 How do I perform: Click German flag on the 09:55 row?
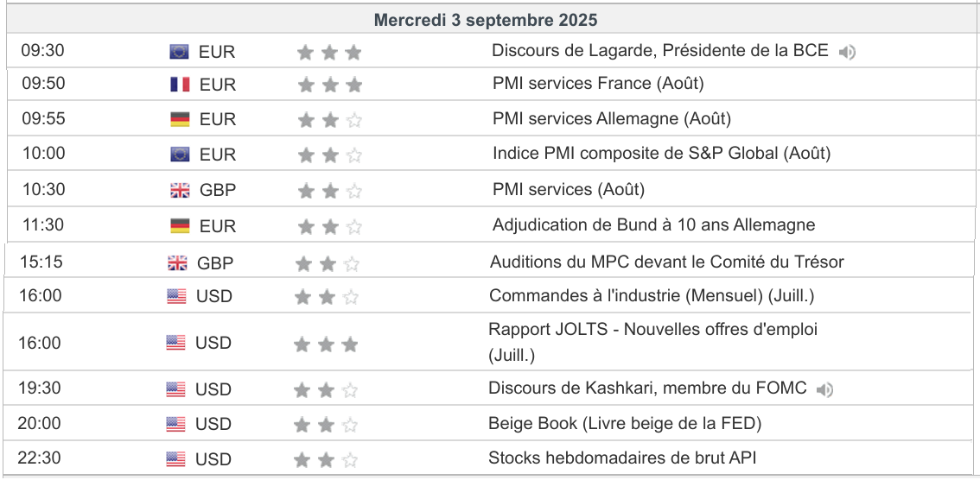click(x=180, y=119)
